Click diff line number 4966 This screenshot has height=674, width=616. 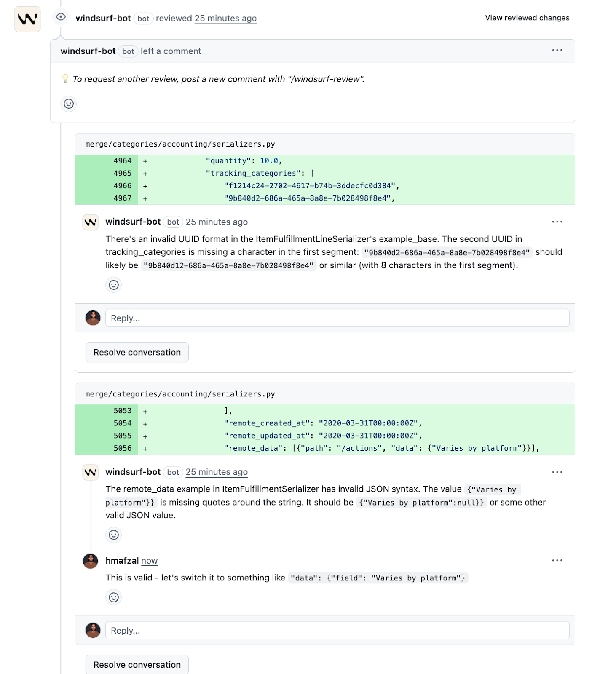[x=123, y=186]
